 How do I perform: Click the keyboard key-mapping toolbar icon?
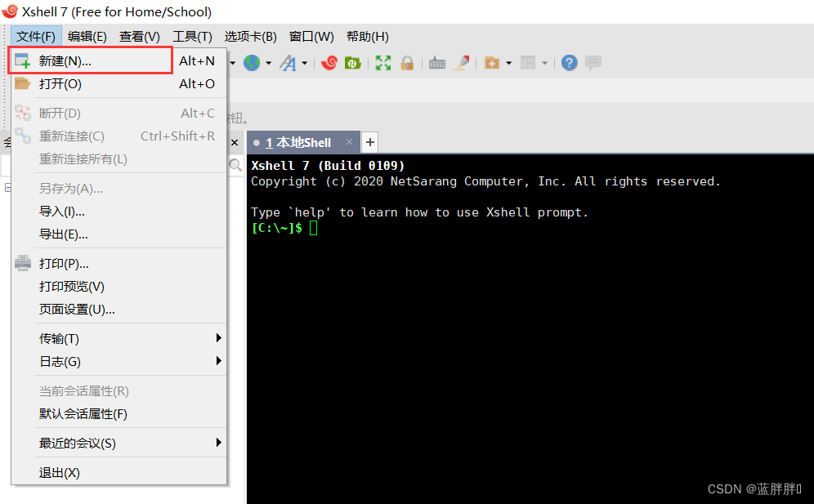[x=437, y=64]
